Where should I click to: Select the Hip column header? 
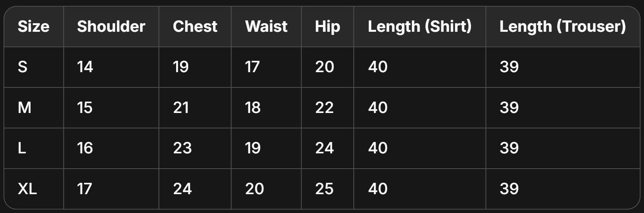point(327,27)
